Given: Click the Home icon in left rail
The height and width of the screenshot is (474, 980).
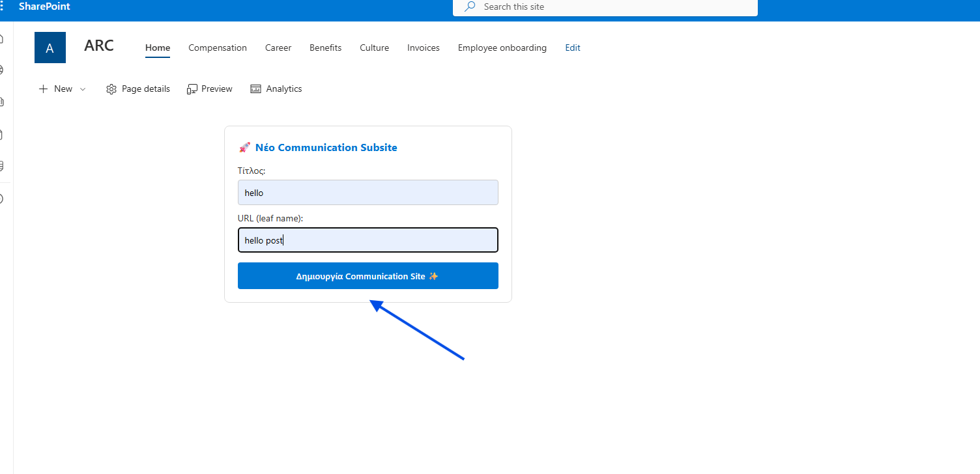Looking at the screenshot, I should pyautogui.click(x=2, y=38).
